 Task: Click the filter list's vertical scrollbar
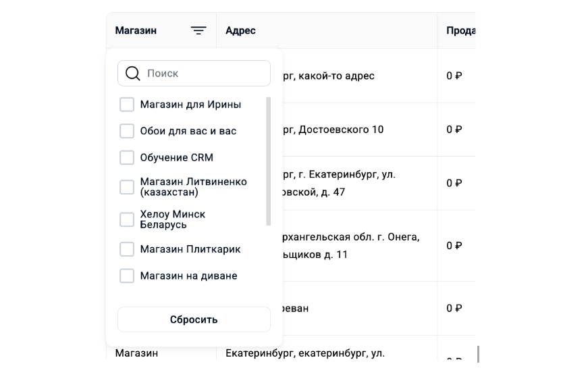[269, 161]
